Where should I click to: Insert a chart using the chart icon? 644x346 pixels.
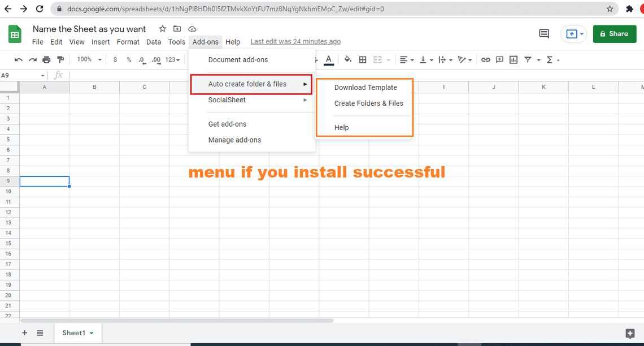click(x=514, y=60)
